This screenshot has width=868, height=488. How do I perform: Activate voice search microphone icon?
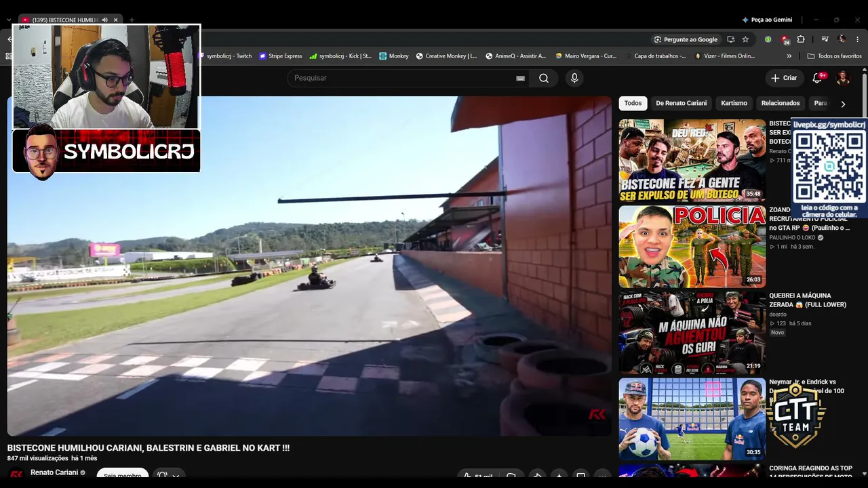click(x=574, y=78)
